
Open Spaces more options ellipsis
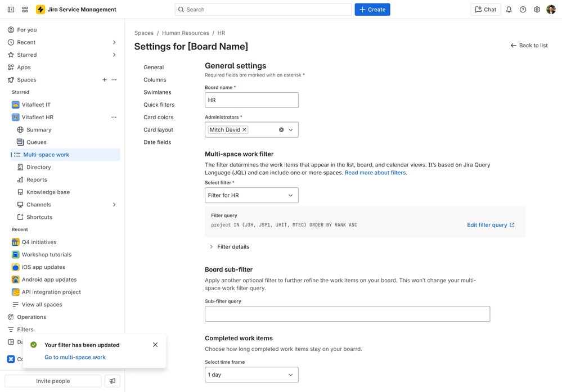(114, 80)
